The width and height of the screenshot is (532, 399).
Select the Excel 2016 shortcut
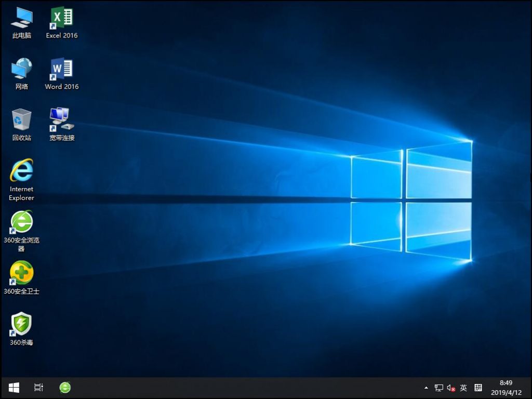[x=62, y=22]
